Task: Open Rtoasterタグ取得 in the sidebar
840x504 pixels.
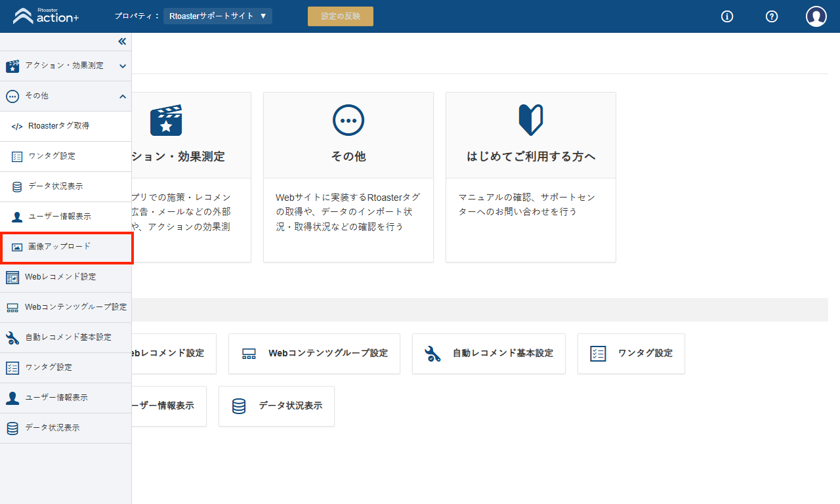Action: click(x=66, y=126)
